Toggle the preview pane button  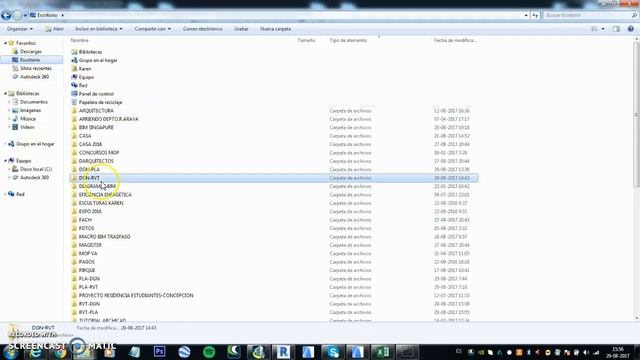pos(616,29)
